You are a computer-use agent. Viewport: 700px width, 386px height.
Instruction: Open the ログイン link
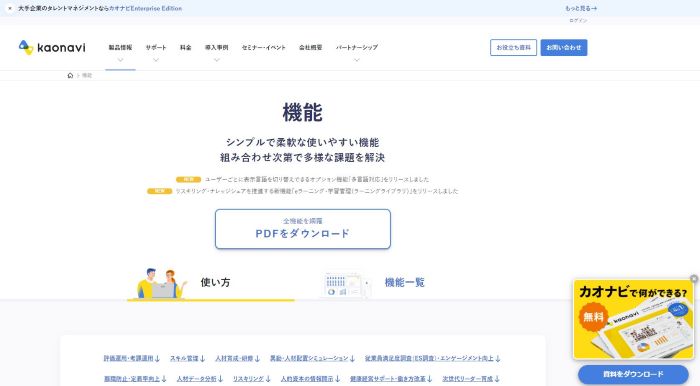coord(578,21)
